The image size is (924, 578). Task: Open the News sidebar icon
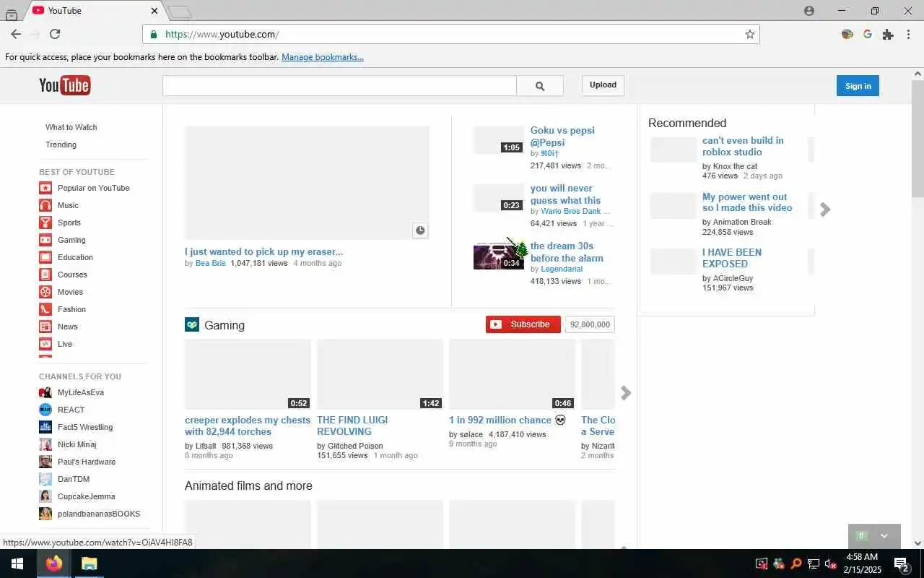click(x=45, y=327)
